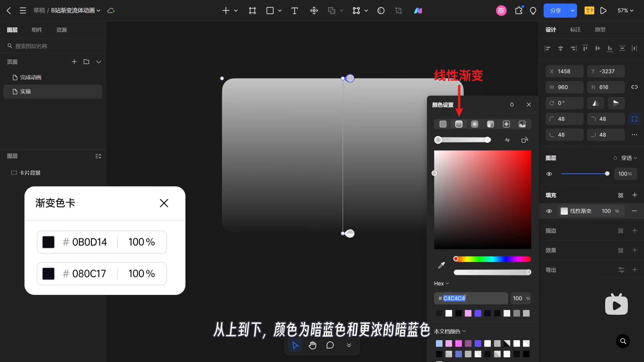The width and height of the screenshot is (644, 362).
Task: Click the lightbulb tips icon
Action: (533, 11)
